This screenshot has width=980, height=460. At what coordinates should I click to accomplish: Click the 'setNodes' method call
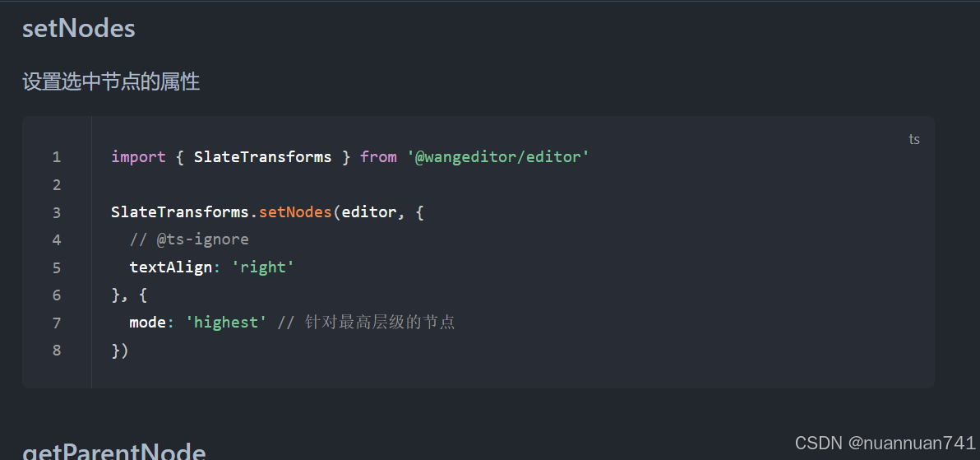point(296,212)
